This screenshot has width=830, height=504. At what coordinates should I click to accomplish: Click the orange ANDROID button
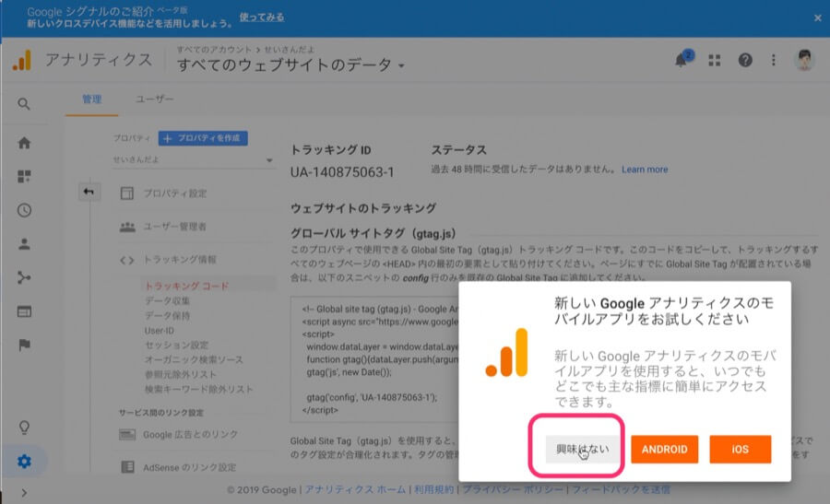[x=665, y=450]
